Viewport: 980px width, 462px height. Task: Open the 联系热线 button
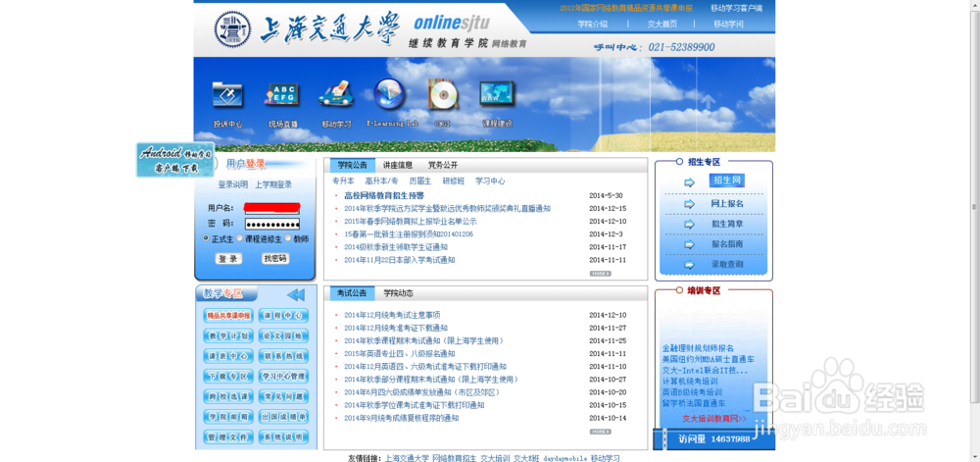pyautogui.click(x=283, y=356)
